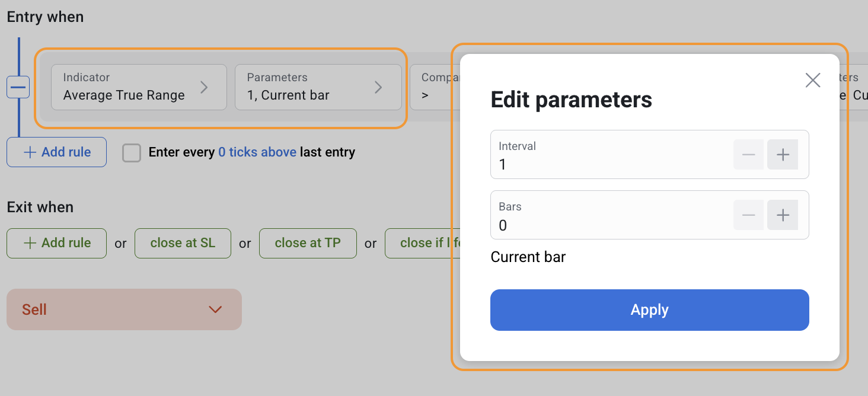Viewport: 868px width, 396px height.
Task: Click the Entry when heading
Action: (x=45, y=17)
